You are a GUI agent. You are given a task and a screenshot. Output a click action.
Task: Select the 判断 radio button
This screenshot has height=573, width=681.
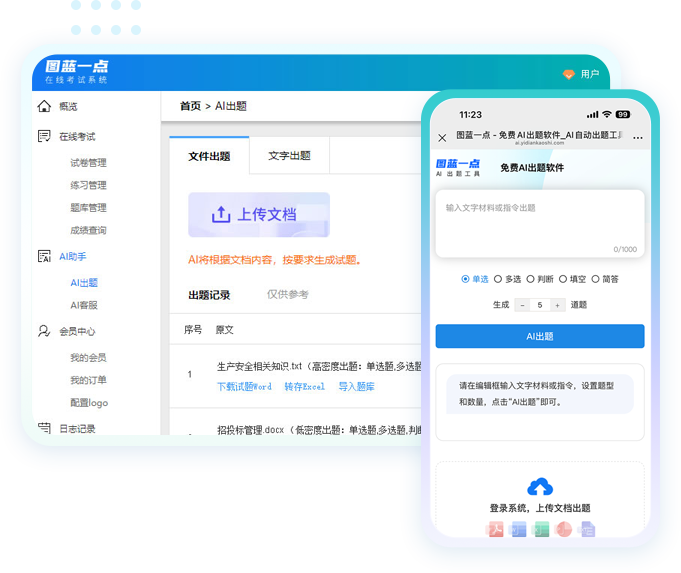pos(530,279)
